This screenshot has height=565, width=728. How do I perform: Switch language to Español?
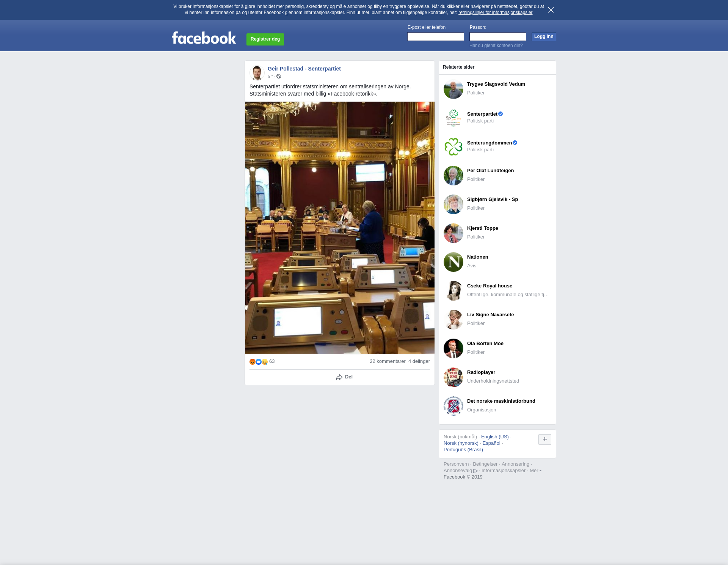pos(491,443)
